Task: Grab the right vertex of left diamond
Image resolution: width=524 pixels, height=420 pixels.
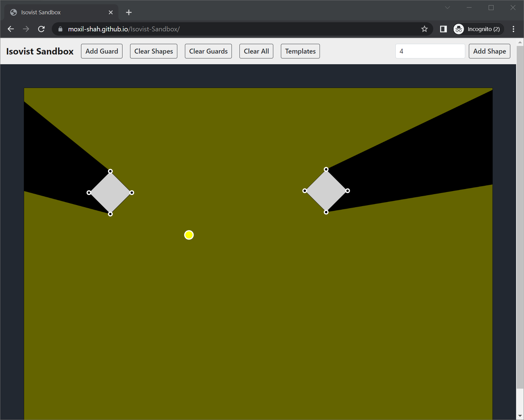Action: tap(132, 193)
